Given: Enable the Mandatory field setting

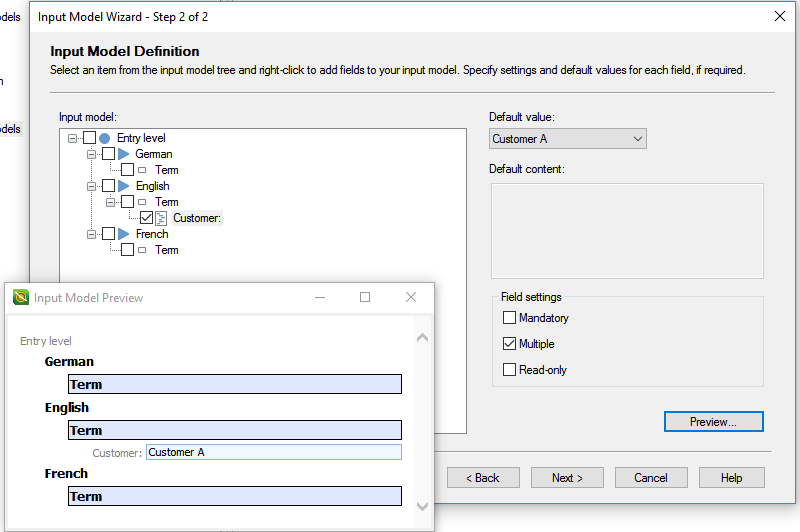Looking at the screenshot, I should point(510,318).
